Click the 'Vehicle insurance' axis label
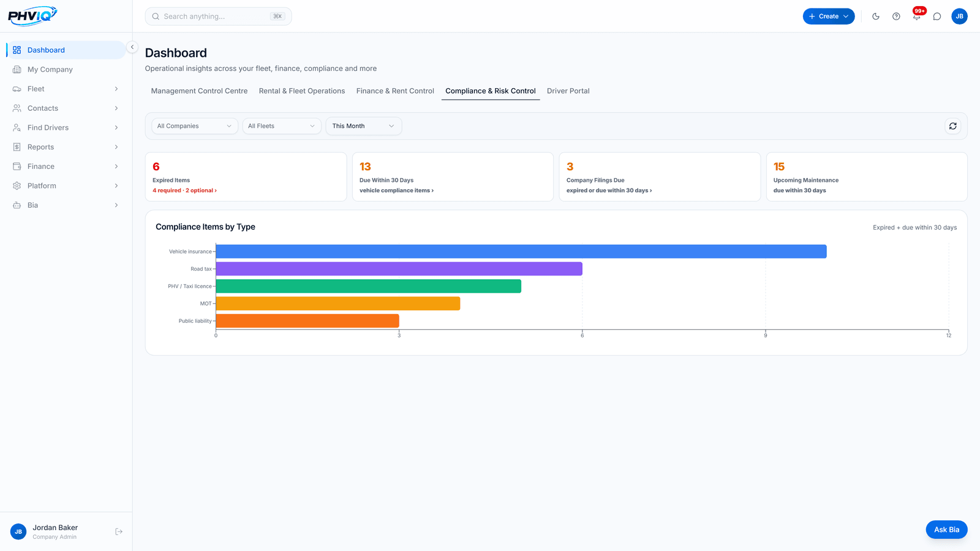This screenshot has height=551, width=980. (190, 252)
